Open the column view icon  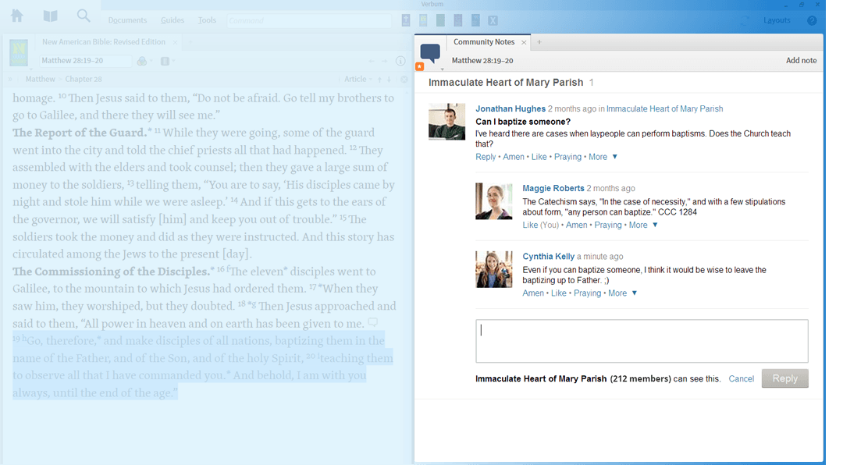pyautogui.click(x=165, y=61)
